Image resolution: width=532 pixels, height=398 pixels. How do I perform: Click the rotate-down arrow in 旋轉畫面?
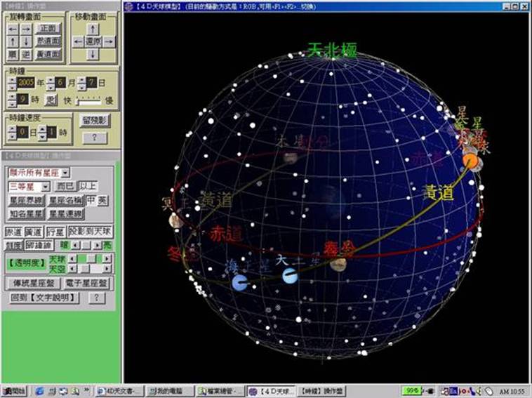[25, 42]
